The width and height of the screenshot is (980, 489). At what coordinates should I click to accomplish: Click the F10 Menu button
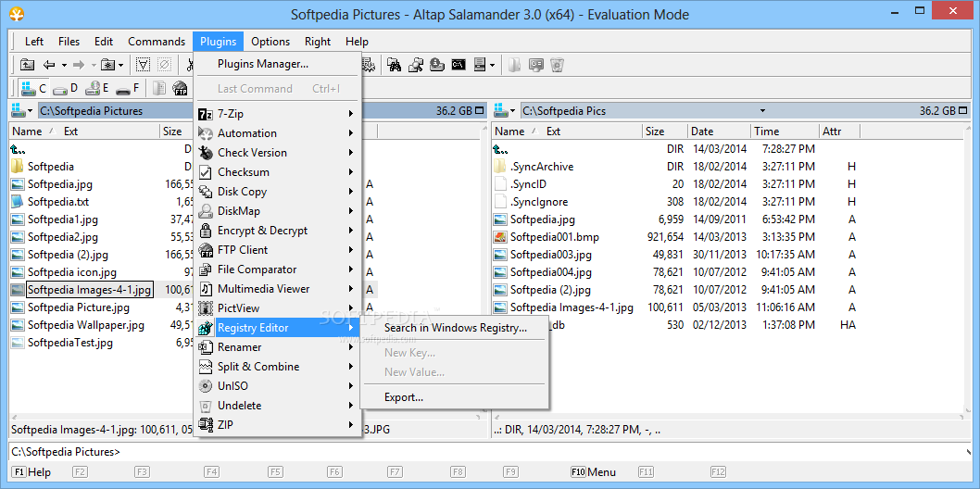coord(593,472)
